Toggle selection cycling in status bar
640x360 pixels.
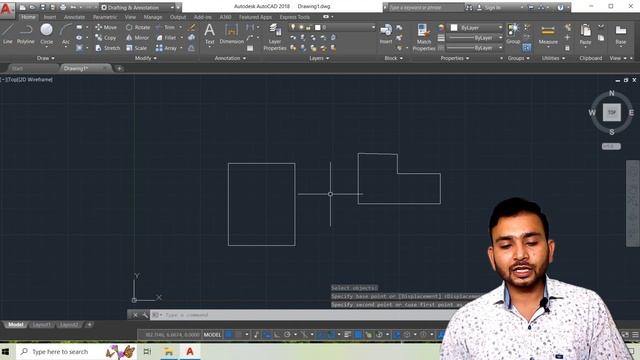(369, 335)
